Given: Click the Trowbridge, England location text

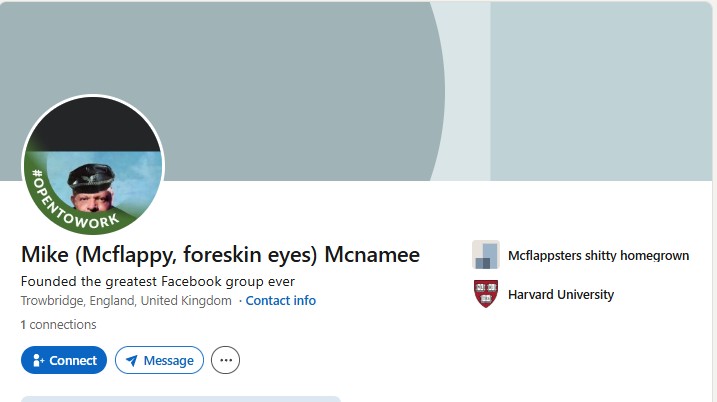Looking at the screenshot, I should click(126, 301).
